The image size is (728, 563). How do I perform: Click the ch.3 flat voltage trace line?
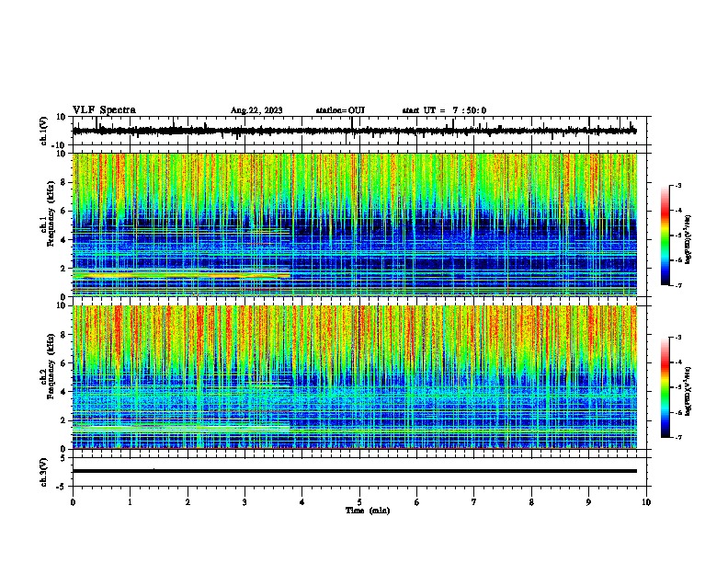click(355, 471)
